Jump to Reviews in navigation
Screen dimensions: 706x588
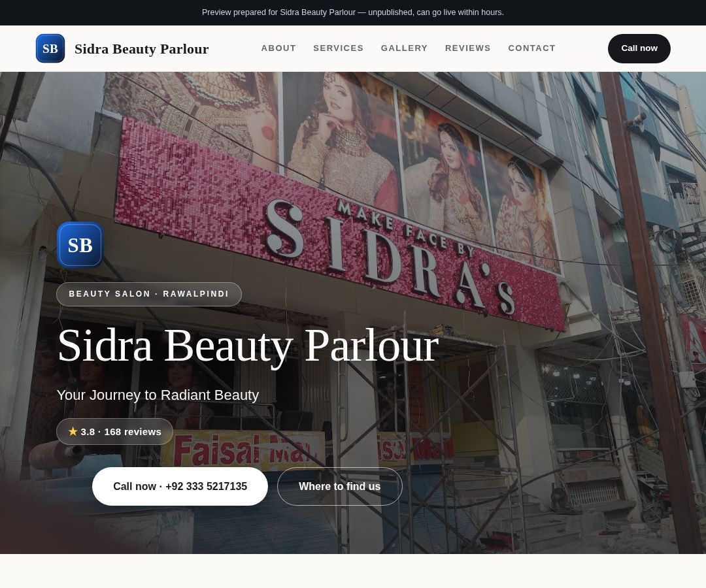468,48
